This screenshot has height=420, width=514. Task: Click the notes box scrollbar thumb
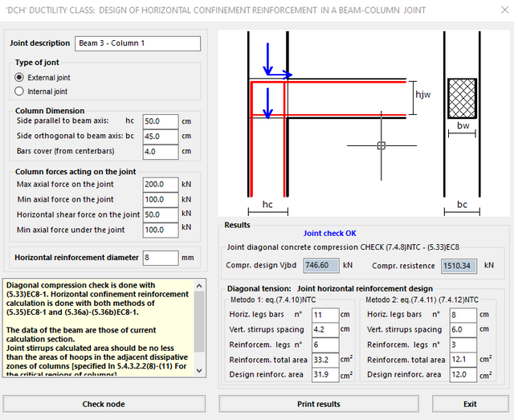199,322
